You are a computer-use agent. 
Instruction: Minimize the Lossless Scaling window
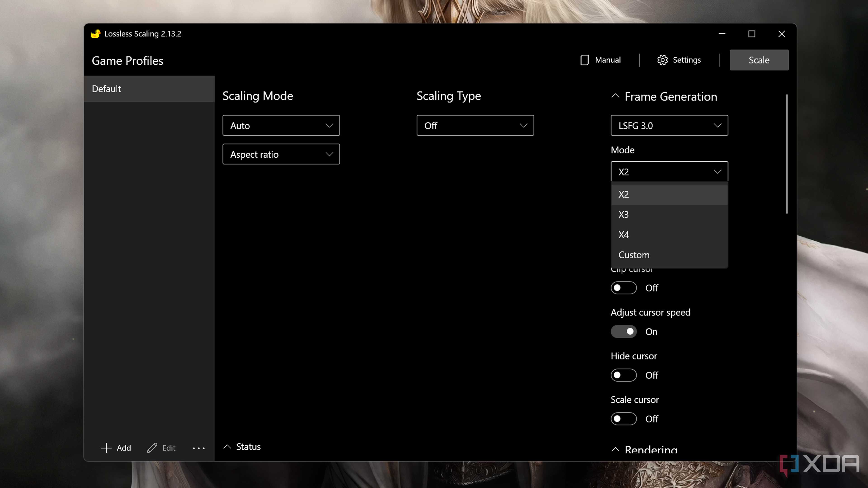click(x=722, y=34)
